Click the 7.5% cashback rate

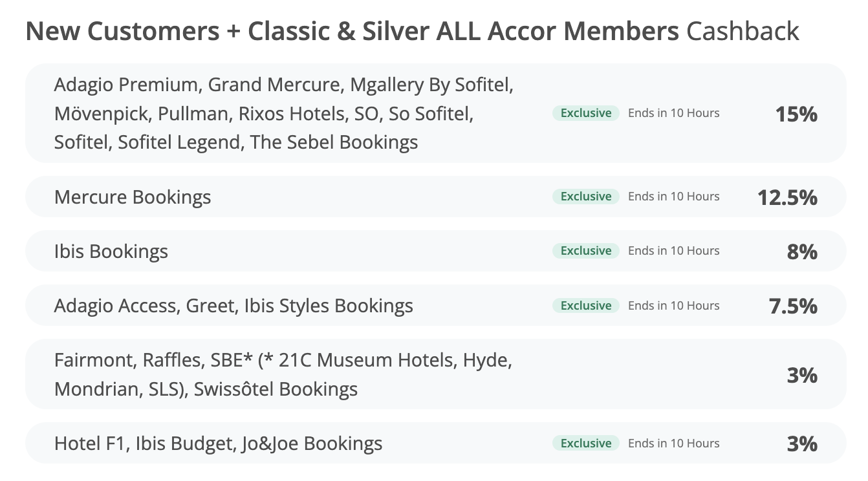coord(793,306)
